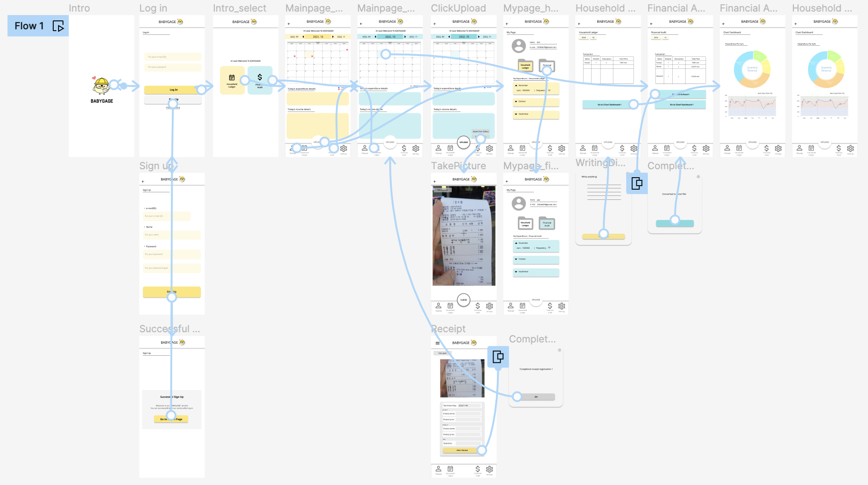
Task: Collapse November section in Mypage_household frame
Action: point(516,85)
